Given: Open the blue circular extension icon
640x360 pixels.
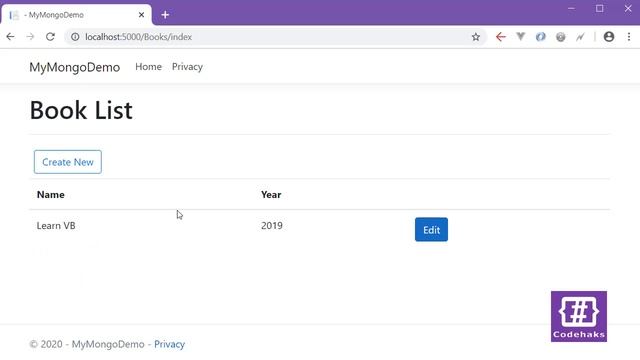Looking at the screenshot, I should click(x=540, y=37).
